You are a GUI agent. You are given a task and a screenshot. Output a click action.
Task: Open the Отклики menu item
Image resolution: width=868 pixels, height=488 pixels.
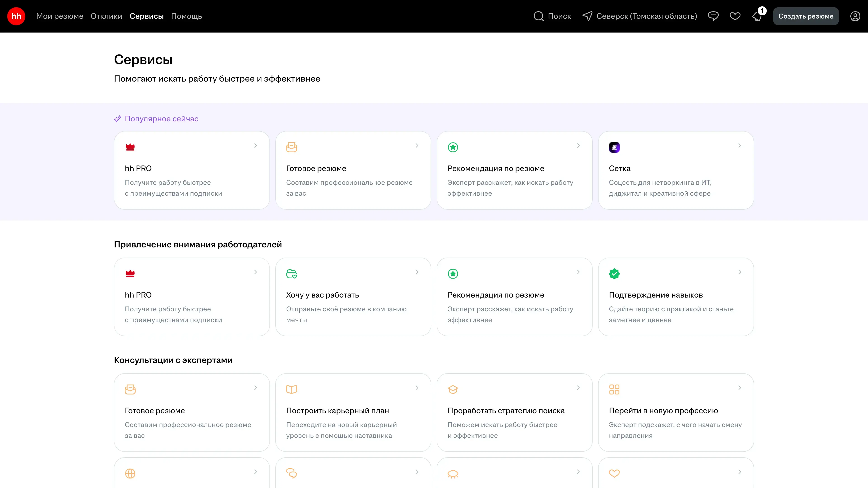click(106, 16)
